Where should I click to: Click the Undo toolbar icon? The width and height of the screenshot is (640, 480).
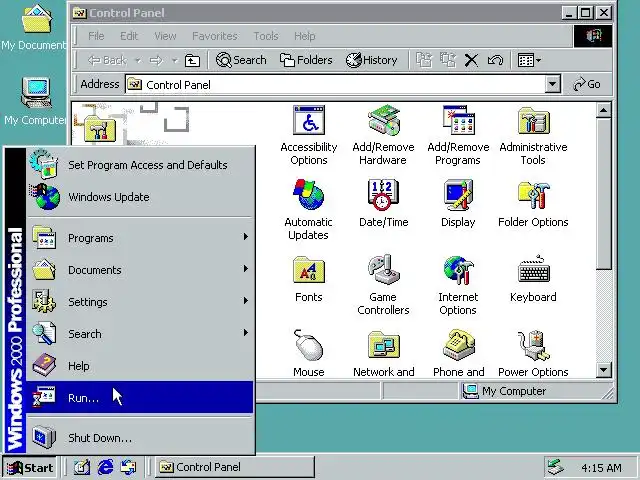495,61
